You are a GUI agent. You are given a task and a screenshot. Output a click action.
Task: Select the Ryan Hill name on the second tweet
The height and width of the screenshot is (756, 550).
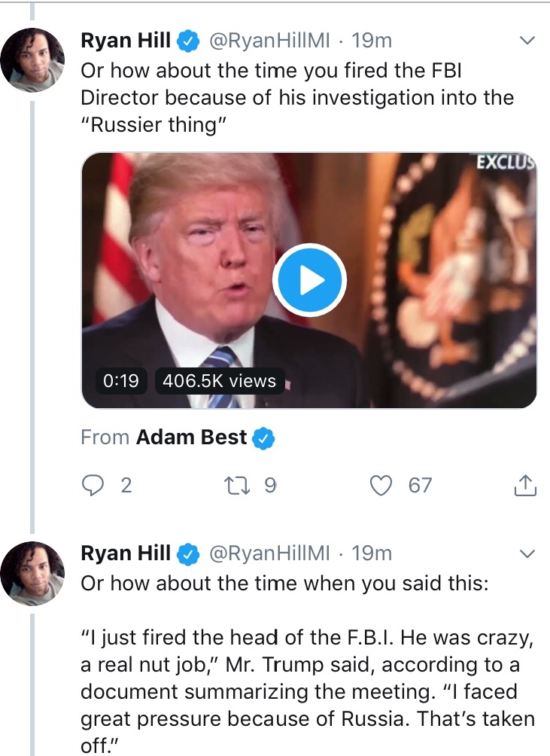pyautogui.click(x=126, y=554)
